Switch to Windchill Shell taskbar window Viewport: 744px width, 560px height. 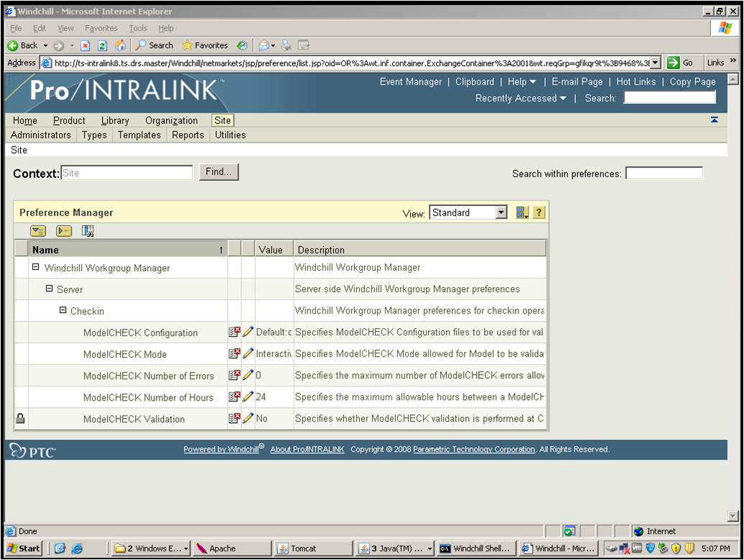475,548
